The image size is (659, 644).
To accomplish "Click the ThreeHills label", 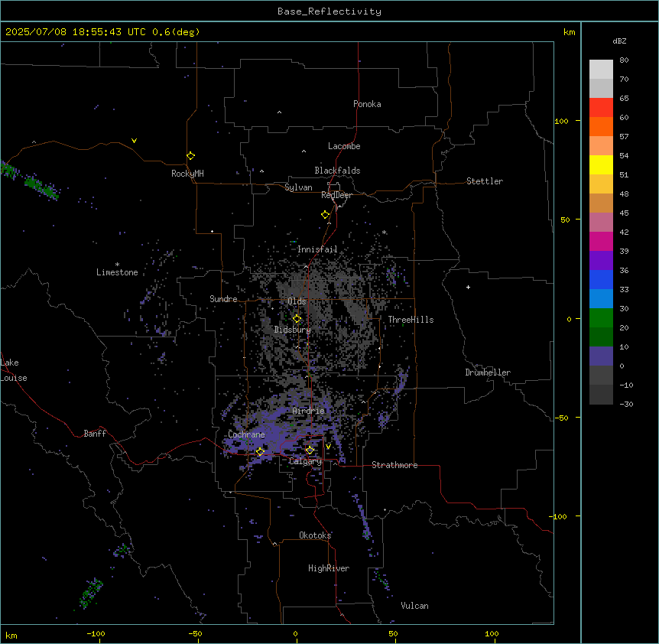I will 411,320.
